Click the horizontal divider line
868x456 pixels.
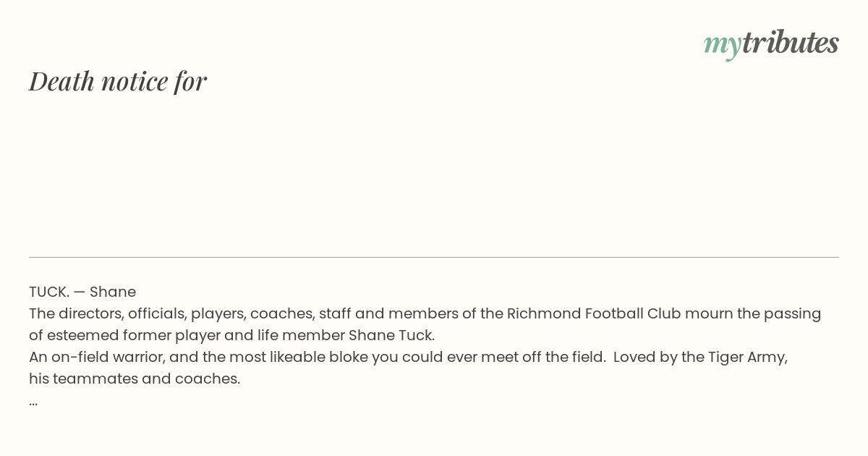coord(434,257)
